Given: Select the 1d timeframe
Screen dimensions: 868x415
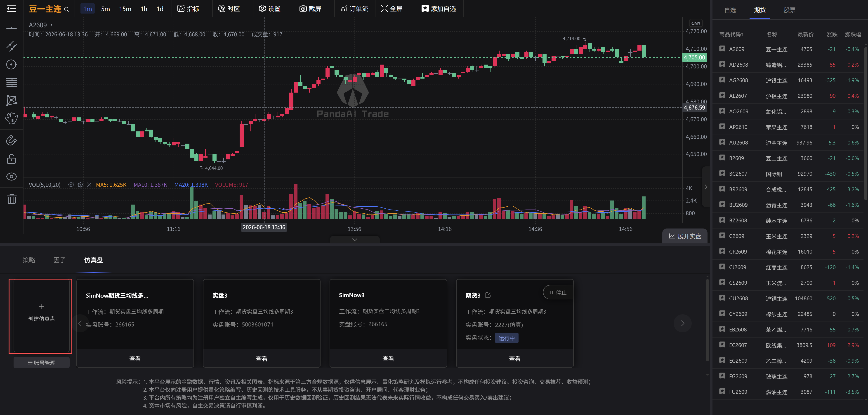Looking at the screenshot, I should (160, 9).
